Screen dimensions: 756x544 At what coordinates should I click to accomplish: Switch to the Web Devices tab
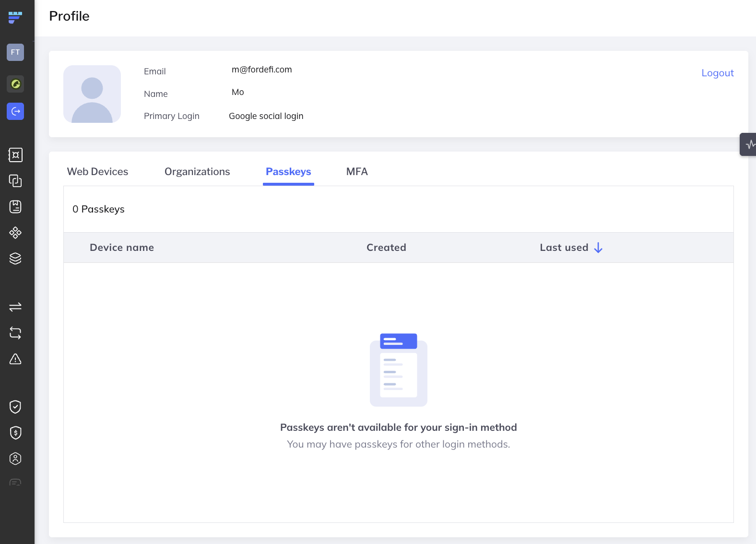tap(97, 172)
